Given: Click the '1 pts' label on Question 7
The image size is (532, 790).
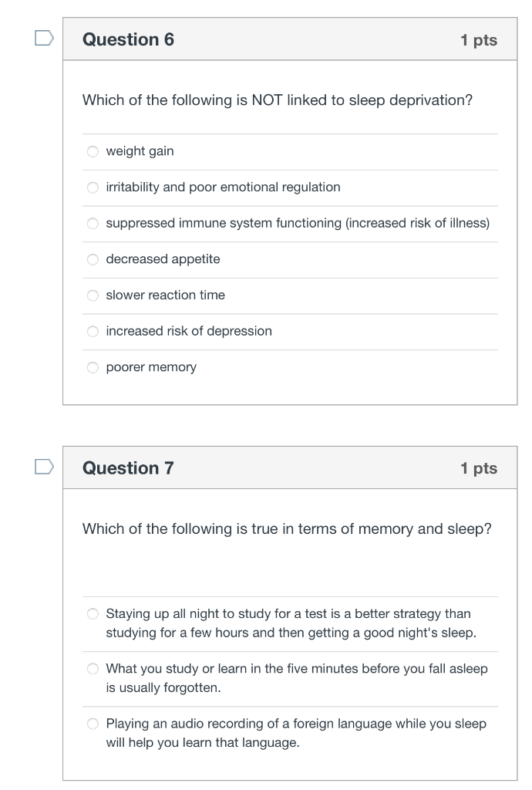Looking at the screenshot, I should pyautogui.click(x=478, y=468).
